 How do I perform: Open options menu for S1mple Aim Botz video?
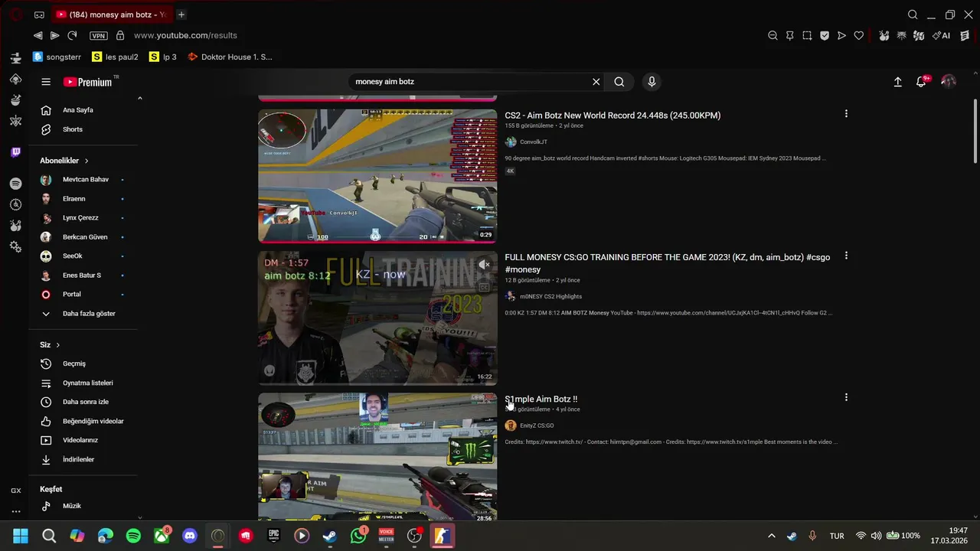click(846, 397)
